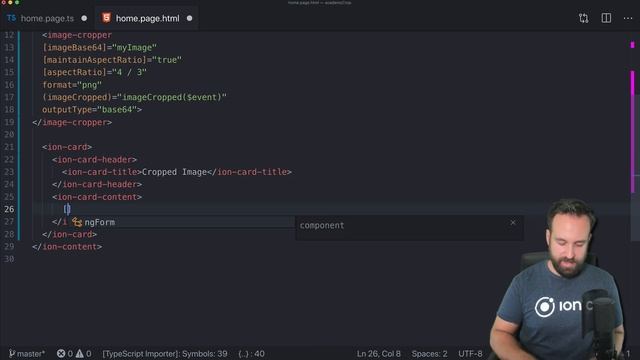Screen dimensions: 640x360
Task: Open the editor more actions menu
Action: (x=628, y=18)
